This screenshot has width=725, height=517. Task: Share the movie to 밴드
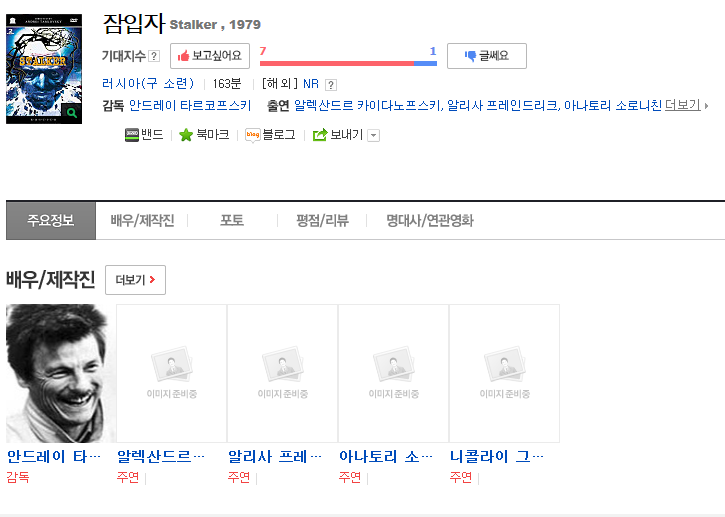coord(144,135)
